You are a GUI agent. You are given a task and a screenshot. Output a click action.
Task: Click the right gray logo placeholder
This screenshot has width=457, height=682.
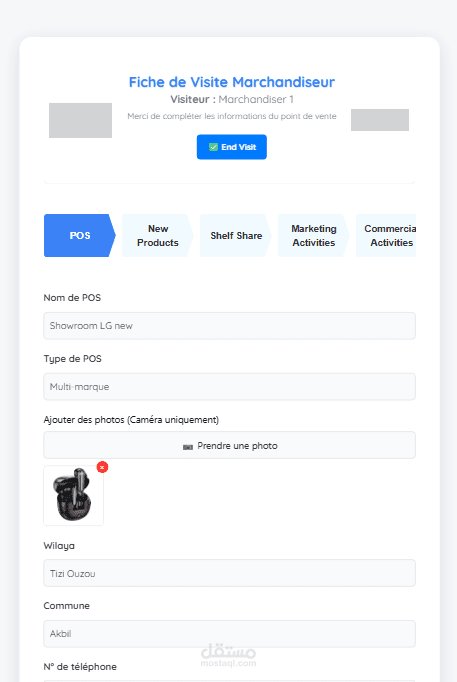[x=380, y=120]
